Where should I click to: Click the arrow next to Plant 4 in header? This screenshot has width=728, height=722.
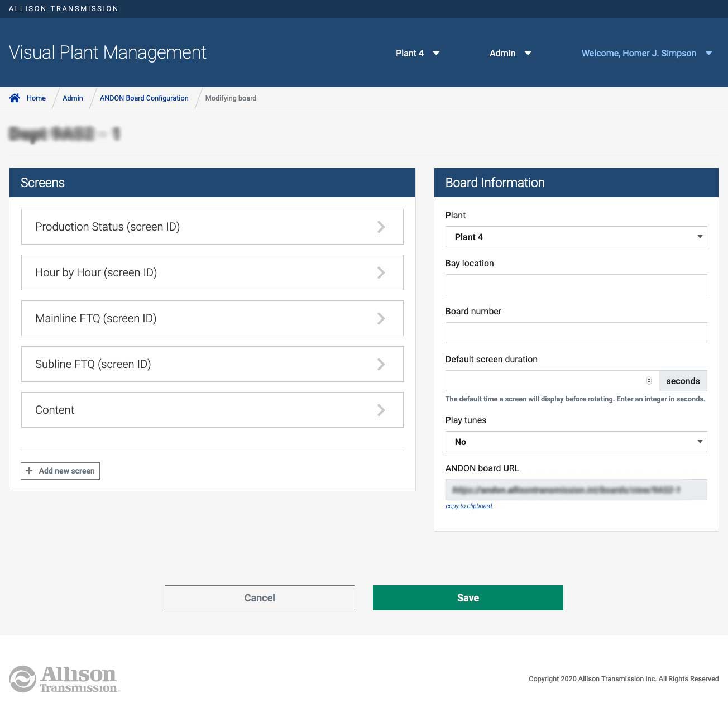click(436, 54)
